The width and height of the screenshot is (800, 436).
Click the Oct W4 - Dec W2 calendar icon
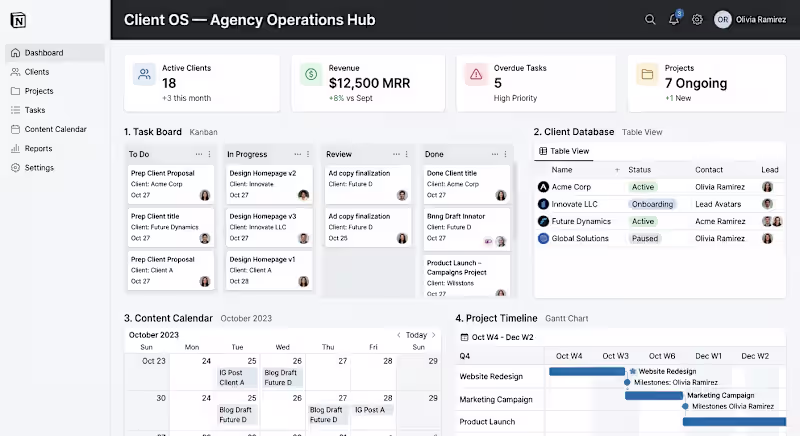(x=464, y=337)
